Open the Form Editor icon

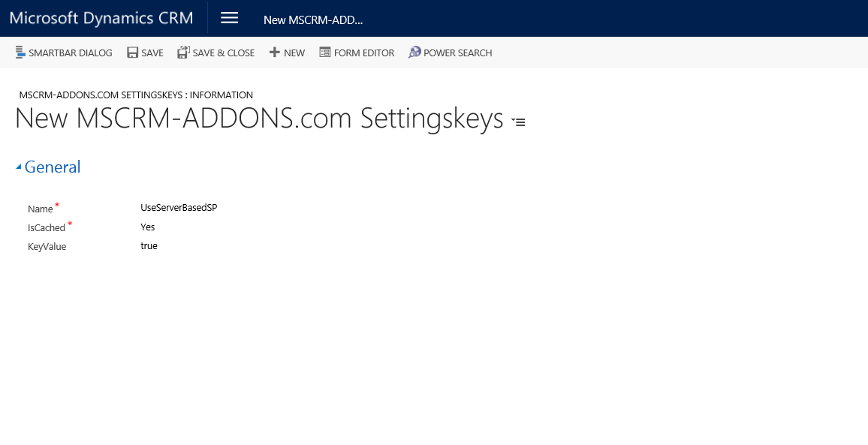point(327,53)
